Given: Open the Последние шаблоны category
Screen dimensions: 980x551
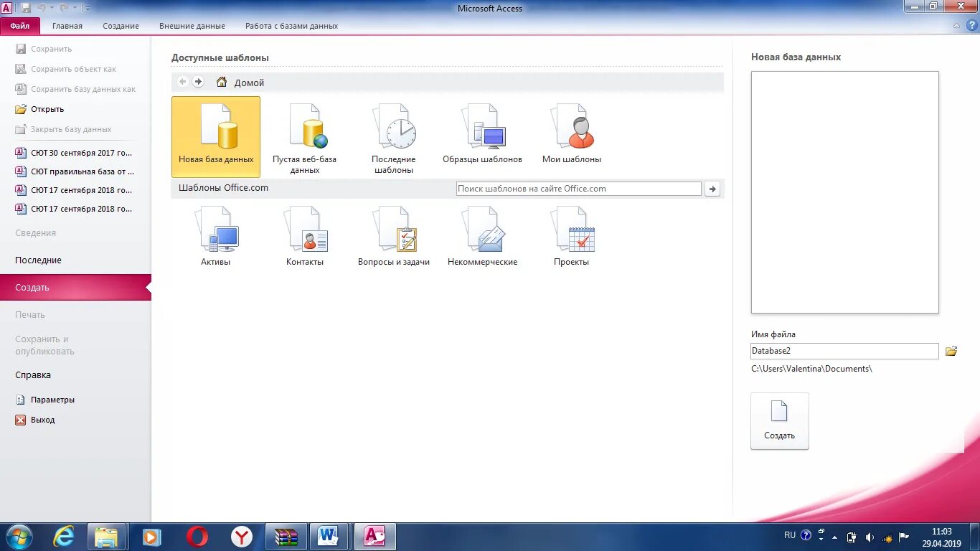Looking at the screenshot, I should 394,138.
